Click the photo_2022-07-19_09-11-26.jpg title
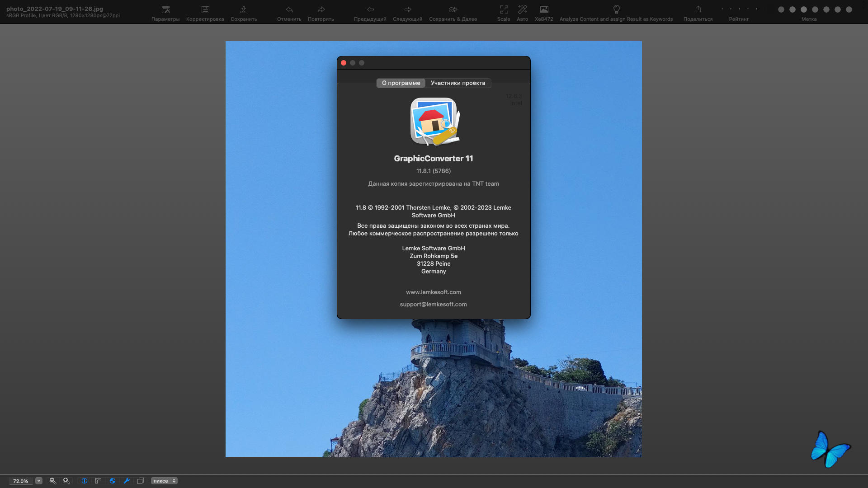This screenshot has height=488, width=868. point(55,9)
